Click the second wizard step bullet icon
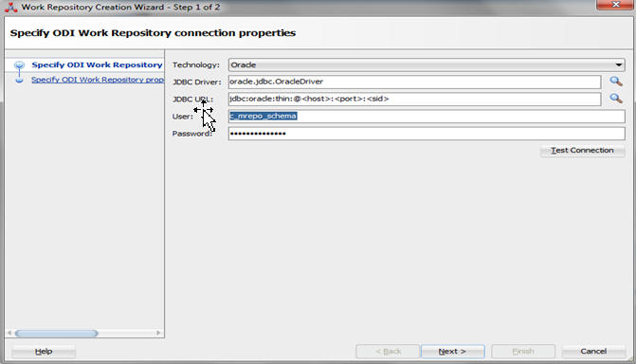The width and height of the screenshot is (636, 364). 19,80
